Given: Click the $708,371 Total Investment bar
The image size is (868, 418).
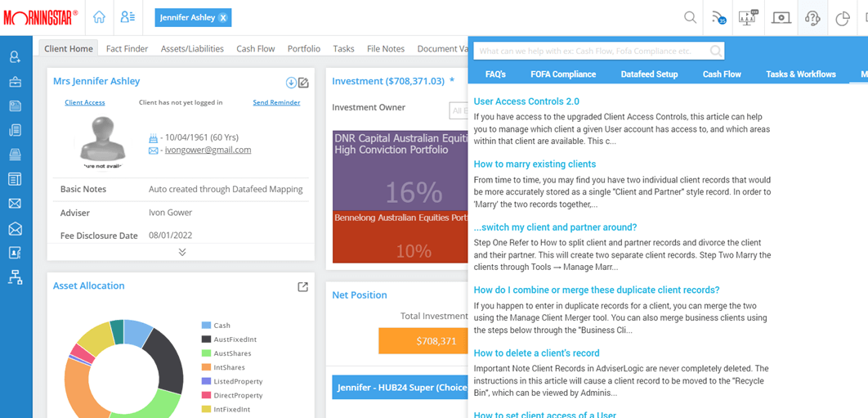Looking at the screenshot, I should (423, 341).
